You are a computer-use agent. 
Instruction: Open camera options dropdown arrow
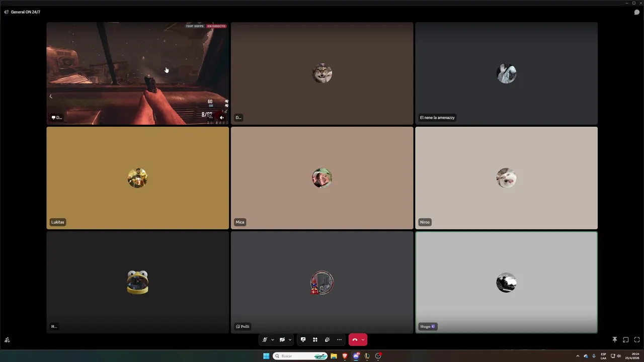[290, 340]
